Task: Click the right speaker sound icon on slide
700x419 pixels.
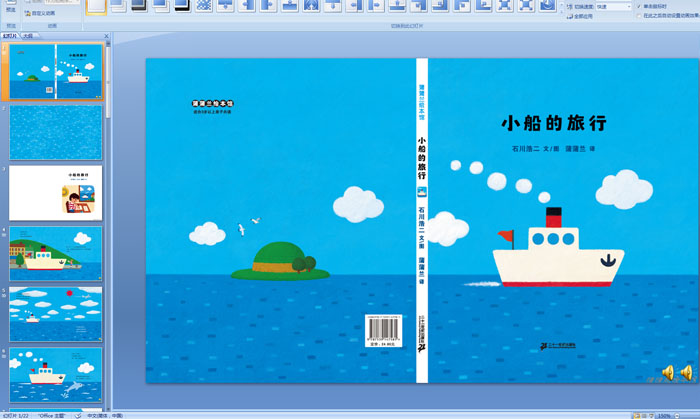Action: tap(686, 373)
